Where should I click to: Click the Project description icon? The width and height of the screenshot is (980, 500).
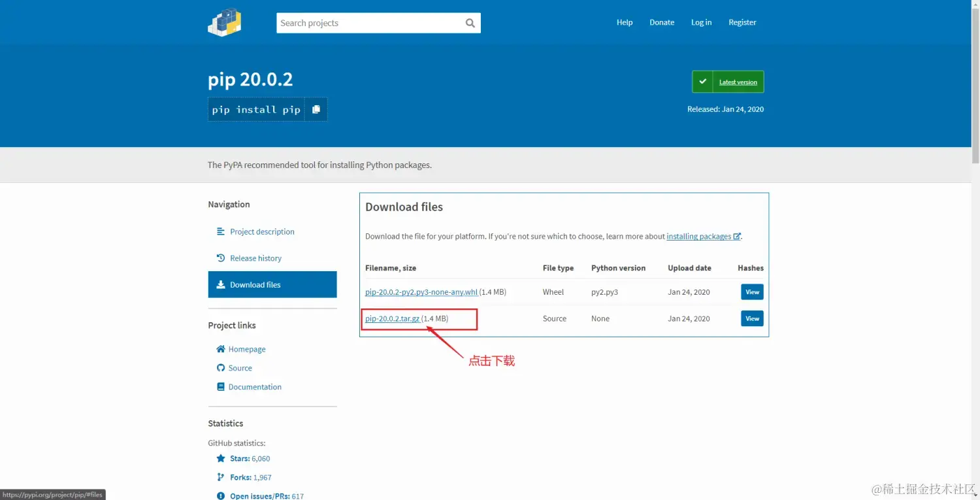tap(221, 231)
